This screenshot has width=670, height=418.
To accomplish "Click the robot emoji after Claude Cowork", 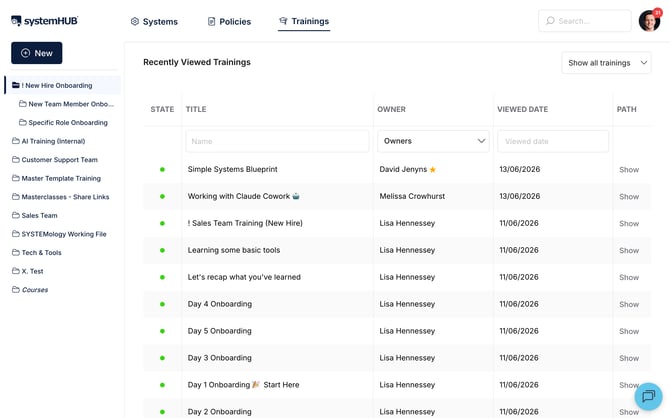I will click(x=296, y=196).
